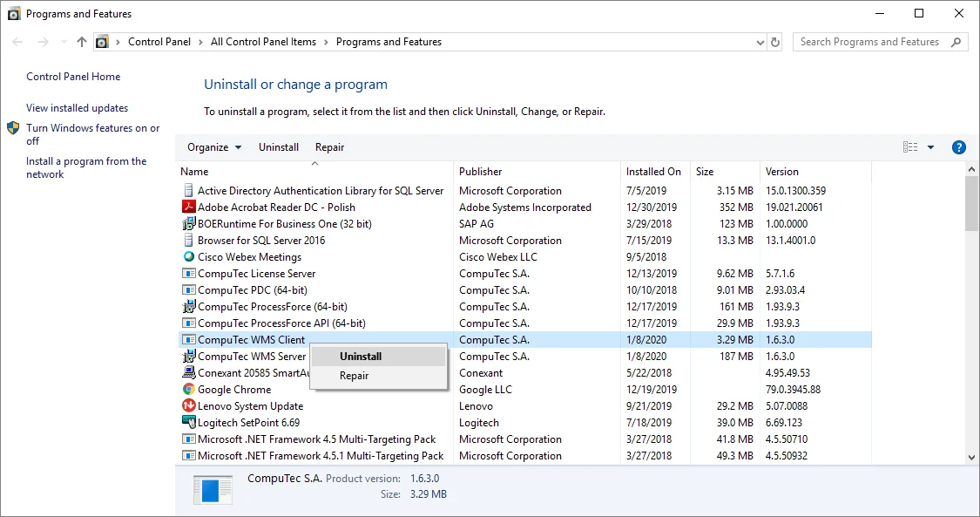Click the CompuTec ProcessForce (64-bit) icon

[188, 307]
